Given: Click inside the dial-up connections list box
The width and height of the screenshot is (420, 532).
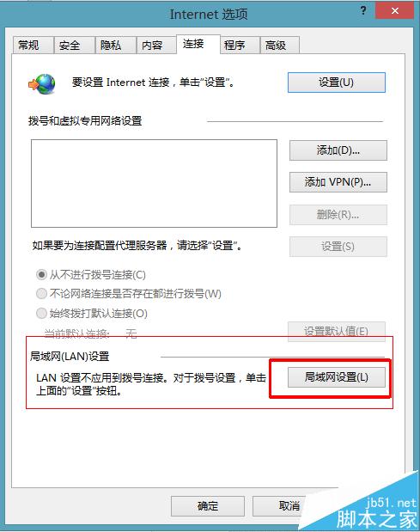Looking at the screenshot, I should tap(154, 183).
